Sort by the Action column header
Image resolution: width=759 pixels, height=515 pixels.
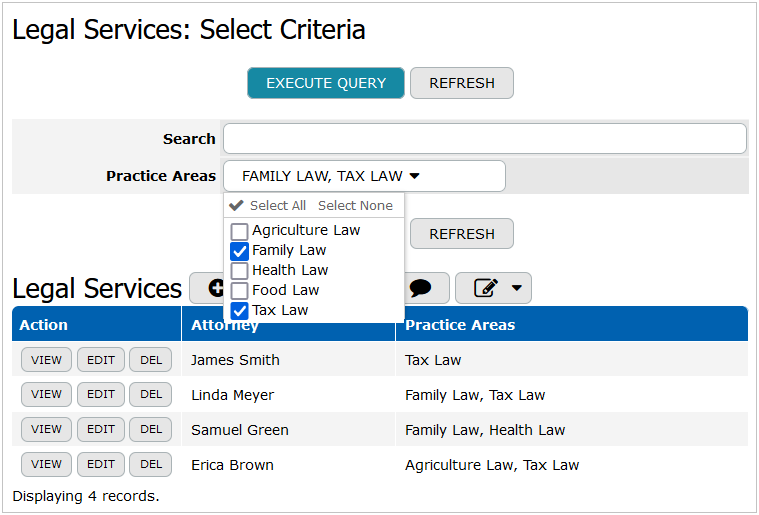click(x=96, y=324)
